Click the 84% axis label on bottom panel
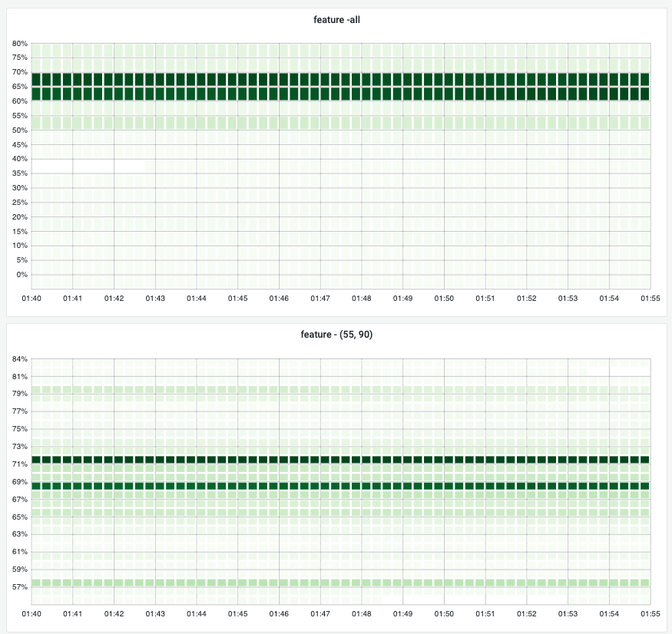The width and height of the screenshot is (672, 634). click(x=19, y=357)
